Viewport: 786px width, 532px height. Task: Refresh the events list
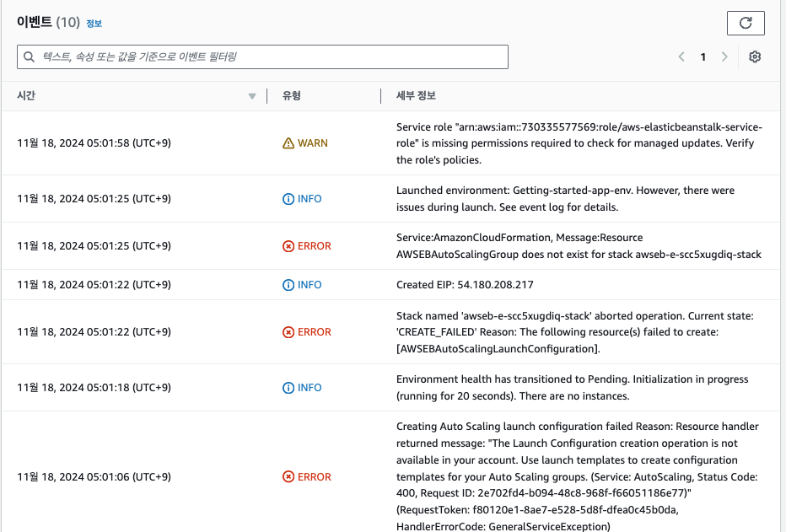[746, 23]
